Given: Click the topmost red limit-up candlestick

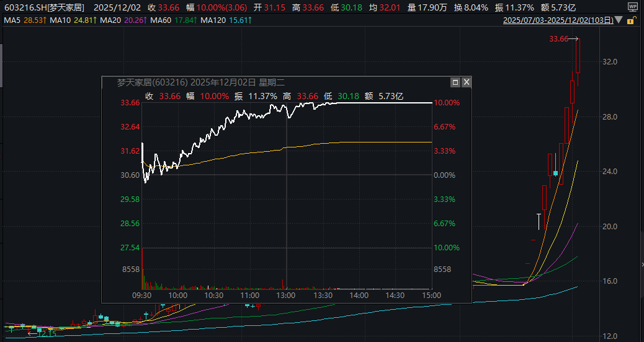Looking at the screenshot, I should click(x=578, y=56).
